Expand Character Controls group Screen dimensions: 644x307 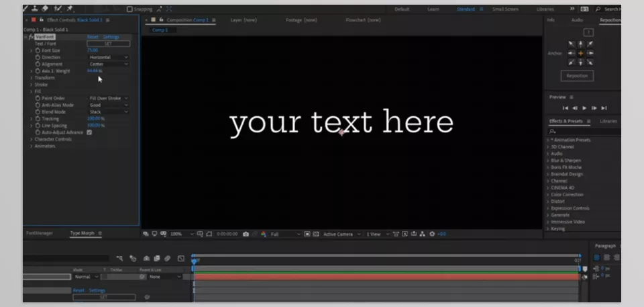tap(32, 140)
